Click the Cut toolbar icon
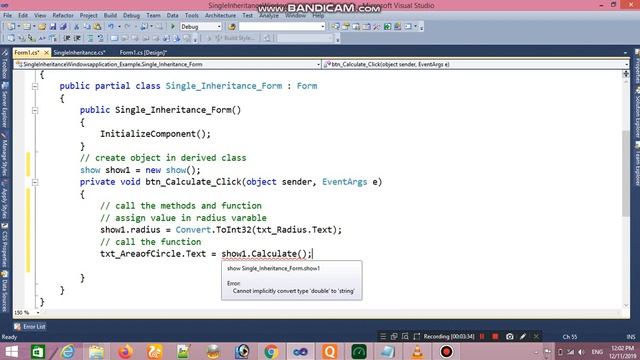This screenshot has width=640, height=360. 76,27
